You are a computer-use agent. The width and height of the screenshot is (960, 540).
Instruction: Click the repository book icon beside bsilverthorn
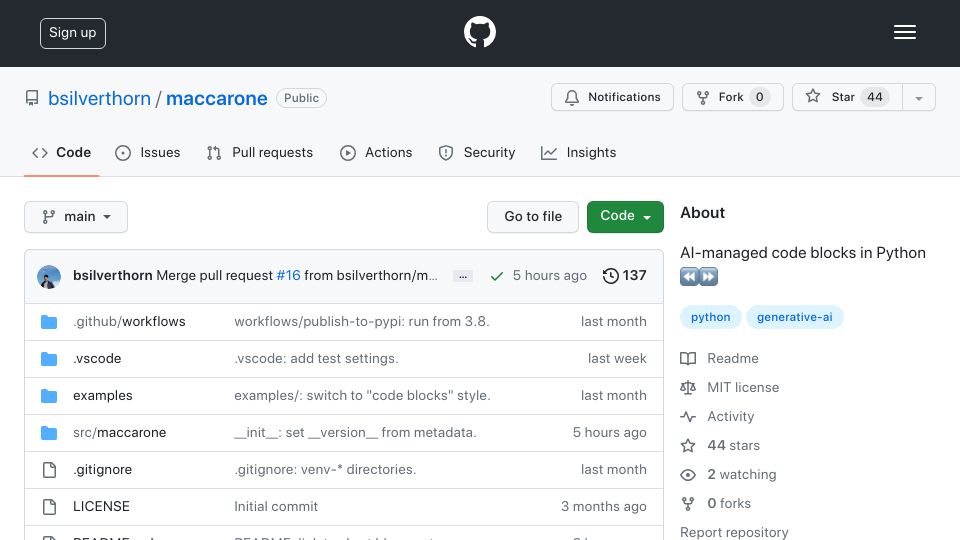click(x=32, y=98)
